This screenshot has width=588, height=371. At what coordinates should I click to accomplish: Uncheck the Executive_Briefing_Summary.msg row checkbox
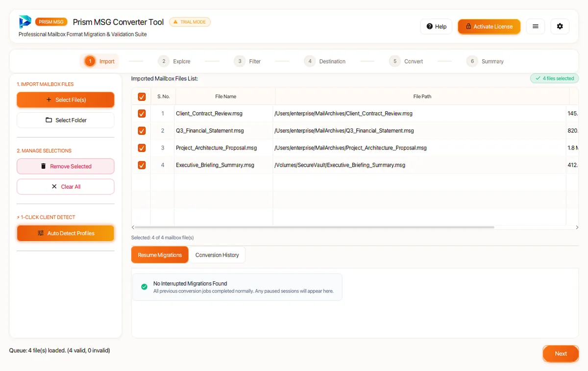click(142, 165)
